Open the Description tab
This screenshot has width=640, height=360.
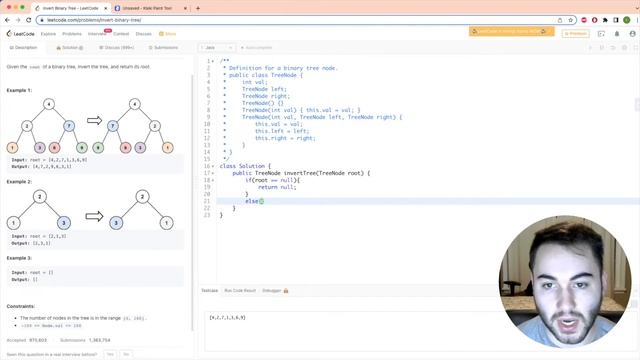point(24,48)
